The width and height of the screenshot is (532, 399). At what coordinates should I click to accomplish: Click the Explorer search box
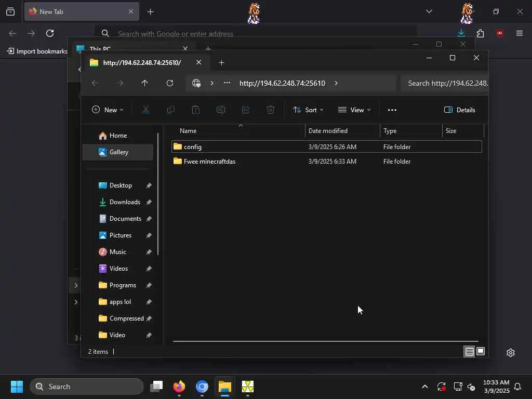pyautogui.click(x=445, y=83)
